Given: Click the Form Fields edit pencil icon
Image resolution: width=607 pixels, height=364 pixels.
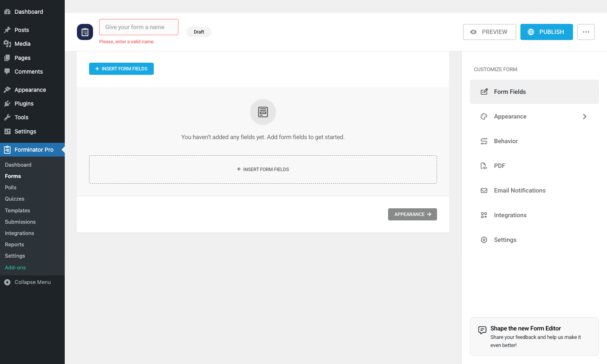Looking at the screenshot, I should point(484,92).
